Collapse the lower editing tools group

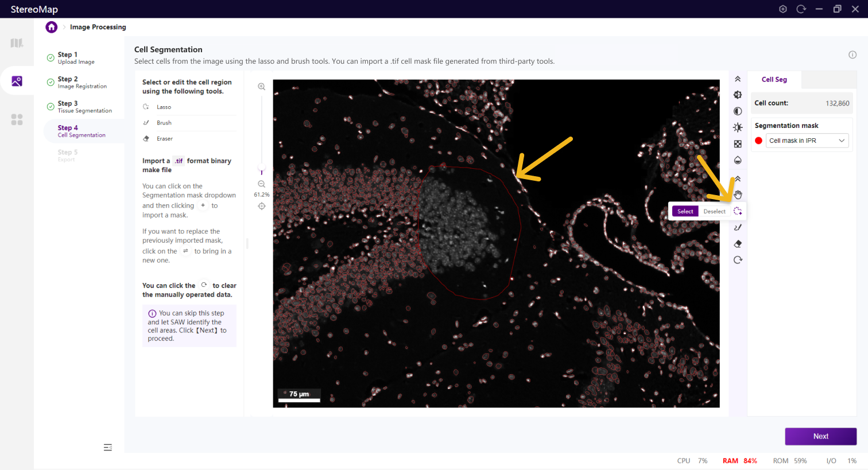738,179
